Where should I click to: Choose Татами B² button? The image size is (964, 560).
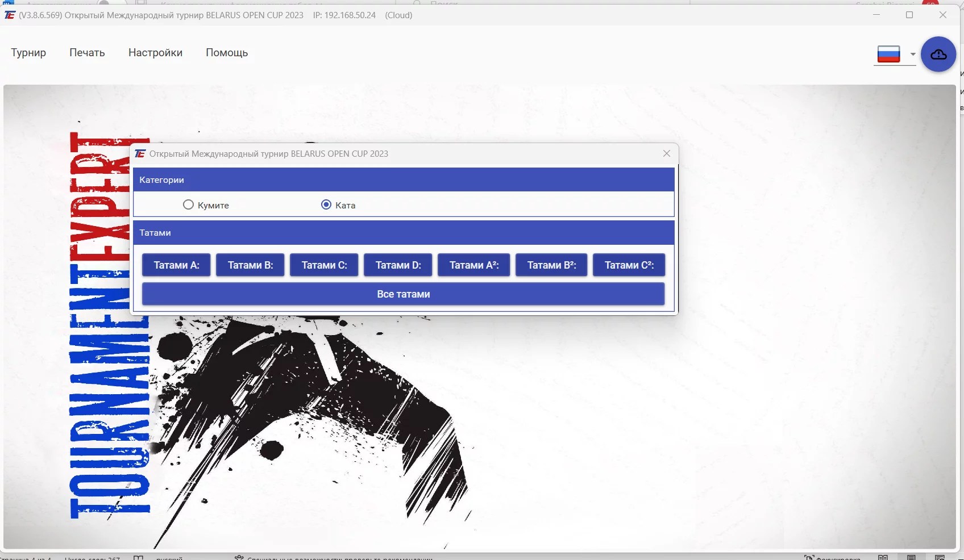551,265
